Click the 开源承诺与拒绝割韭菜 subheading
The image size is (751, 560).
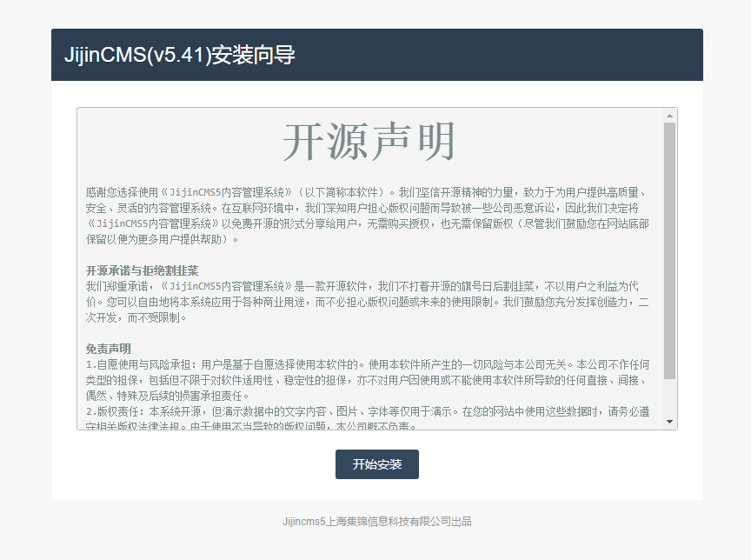(x=143, y=270)
